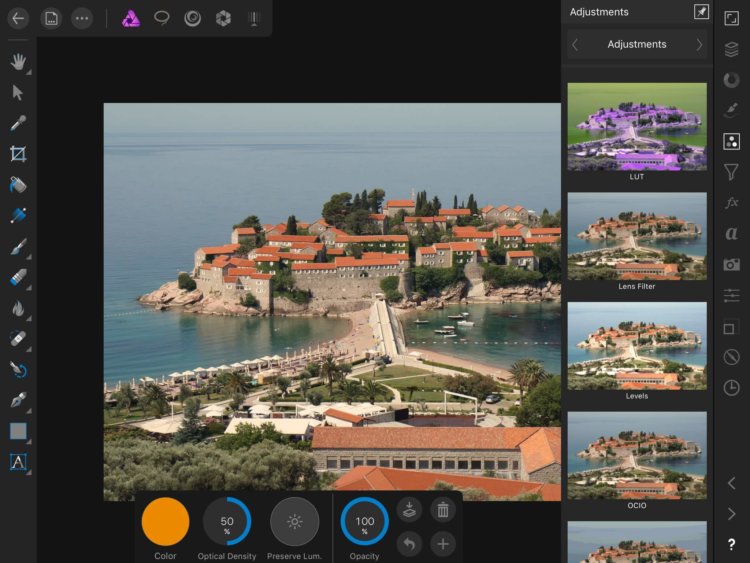Open the Text studio letter icon
Screen dimensions: 750x563
(x=731, y=233)
